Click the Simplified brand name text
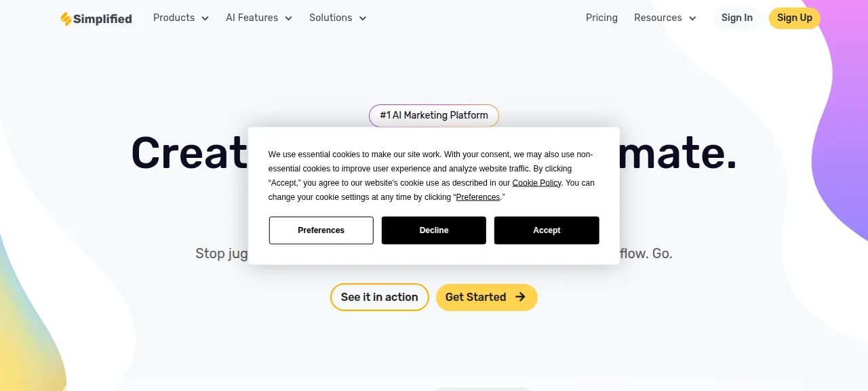The height and width of the screenshot is (391, 868). [x=102, y=19]
